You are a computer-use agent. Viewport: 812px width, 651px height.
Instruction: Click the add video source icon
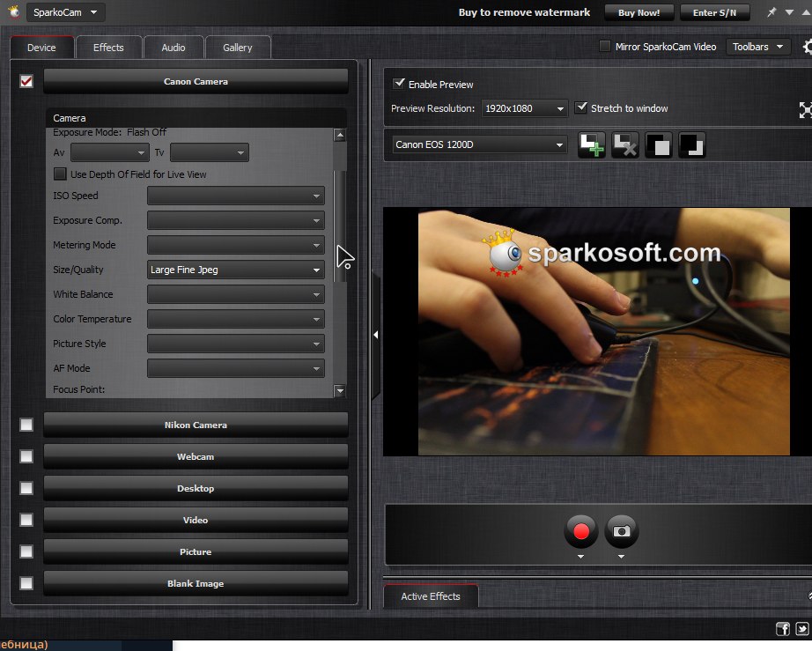(x=592, y=145)
